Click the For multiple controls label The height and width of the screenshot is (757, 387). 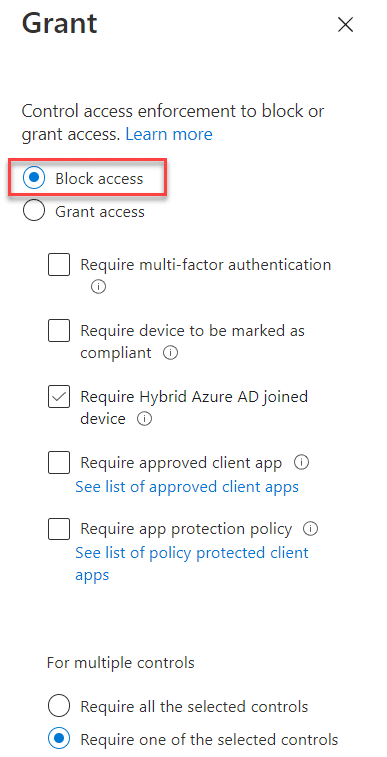click(121, 662)
